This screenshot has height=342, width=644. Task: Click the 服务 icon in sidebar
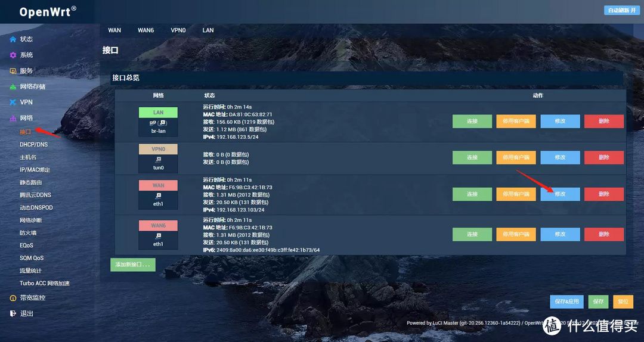(x=13, y=71)
